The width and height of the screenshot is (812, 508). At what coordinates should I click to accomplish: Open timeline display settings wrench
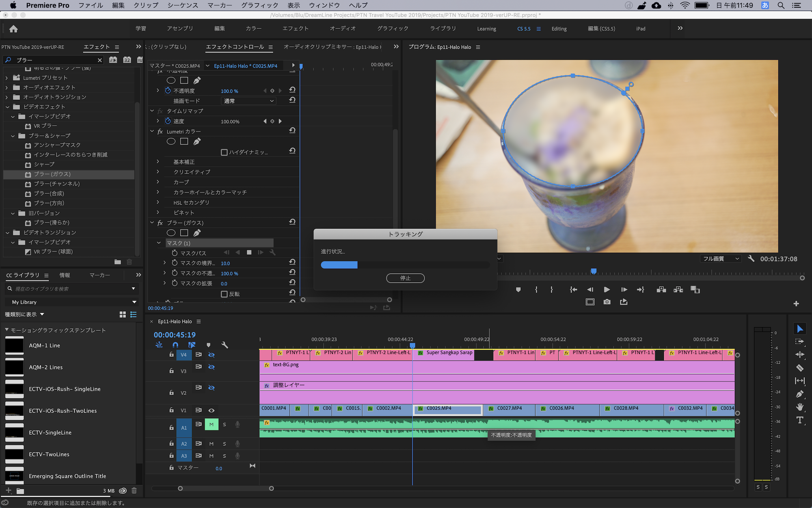click(x=225, y=345)
